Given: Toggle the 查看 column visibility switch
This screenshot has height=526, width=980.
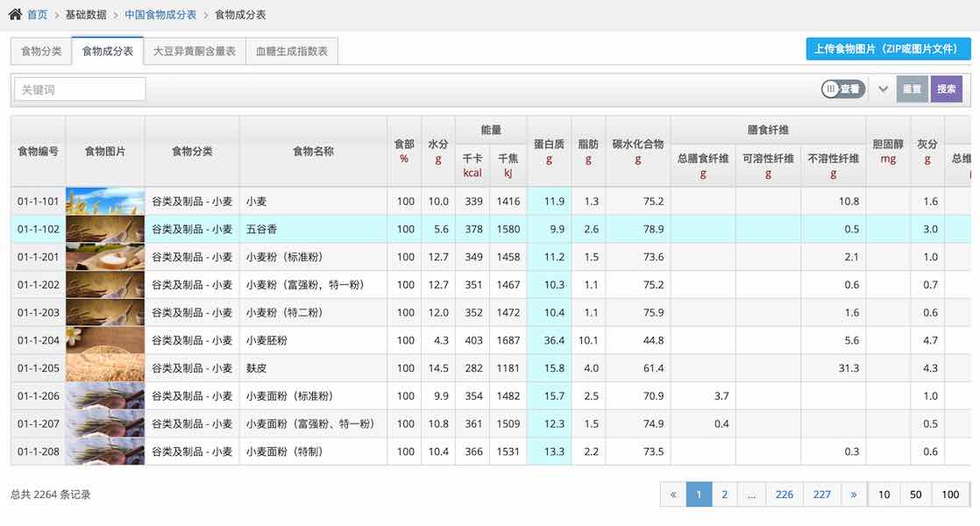Looking at the screenshot, I should point(842,88).
